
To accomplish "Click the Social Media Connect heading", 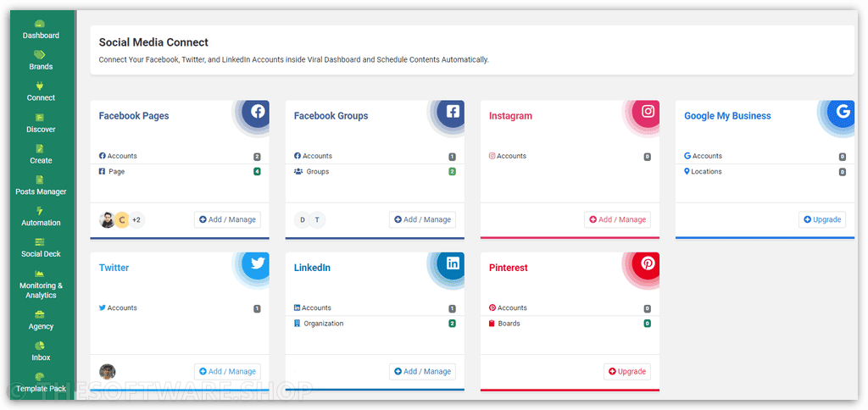I will 153,42.
